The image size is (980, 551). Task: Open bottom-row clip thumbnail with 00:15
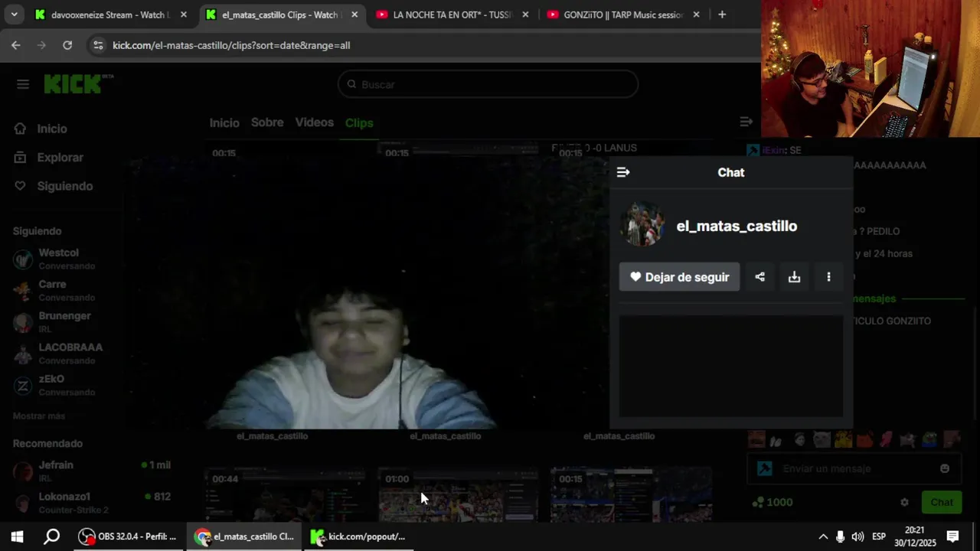pos(631,494)
